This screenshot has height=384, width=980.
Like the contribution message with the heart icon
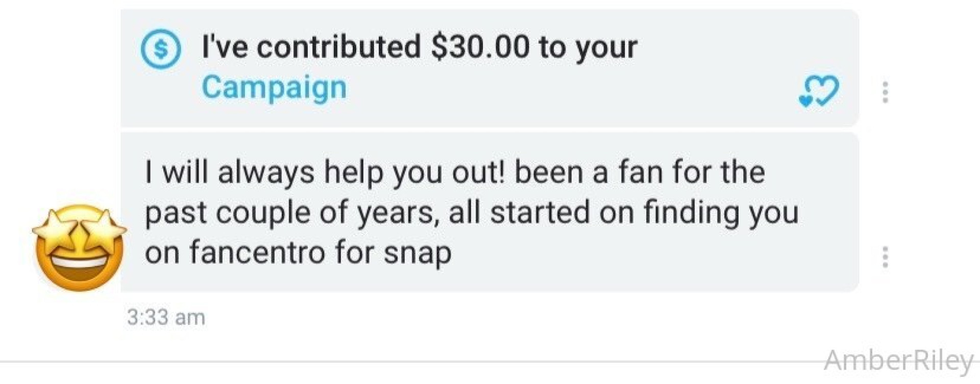819,91
